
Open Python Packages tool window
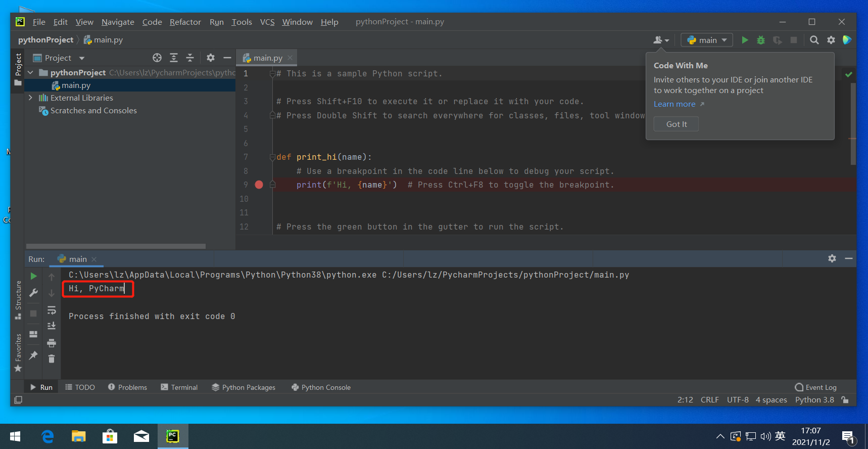click(x=244, y=387)
